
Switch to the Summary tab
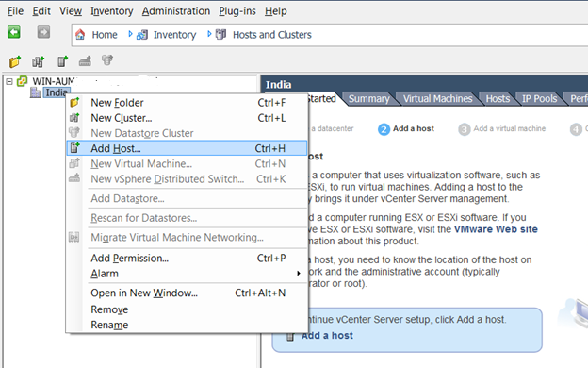(x=369, y=99)
